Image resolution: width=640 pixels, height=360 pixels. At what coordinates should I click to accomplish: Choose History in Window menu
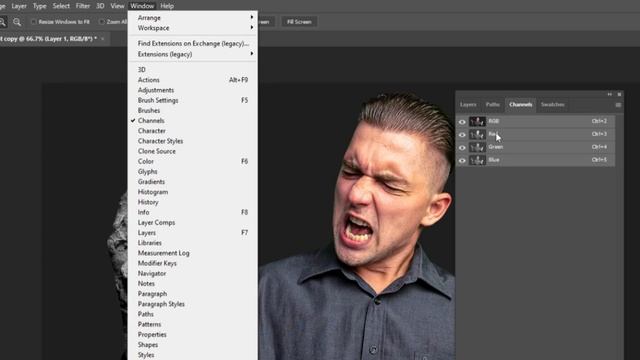point(193,202)
